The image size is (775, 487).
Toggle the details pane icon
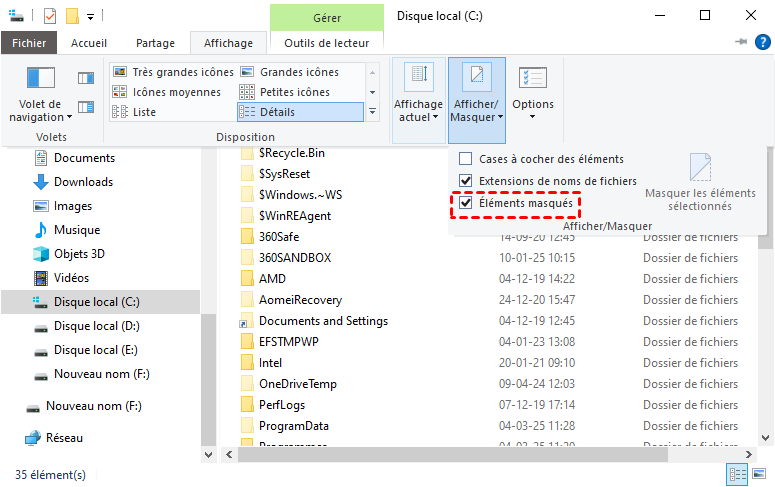click(x=86, y=107)
